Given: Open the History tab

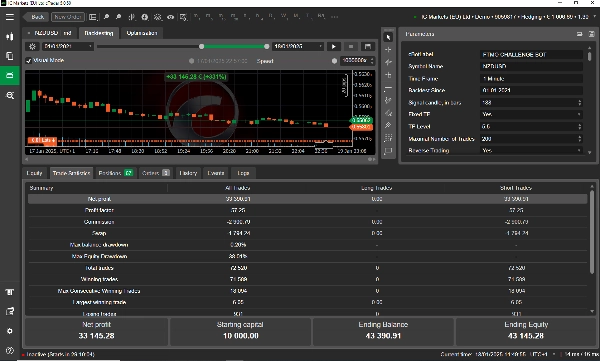Looking at the screenshot, I should tap(188, 173).
